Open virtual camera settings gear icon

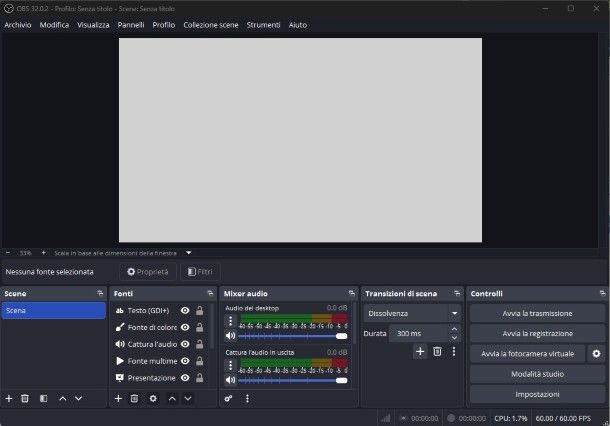[x=596, y=353]
